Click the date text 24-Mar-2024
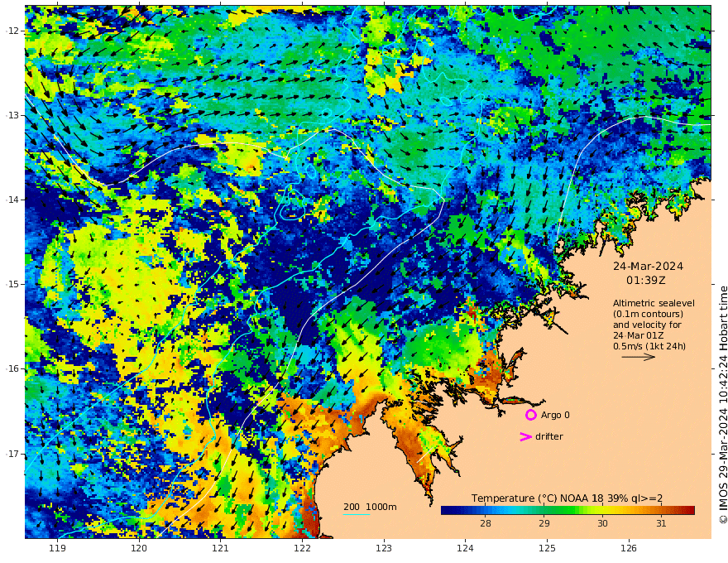Viewport: 728px width, 563px height. tap(648, 266)
